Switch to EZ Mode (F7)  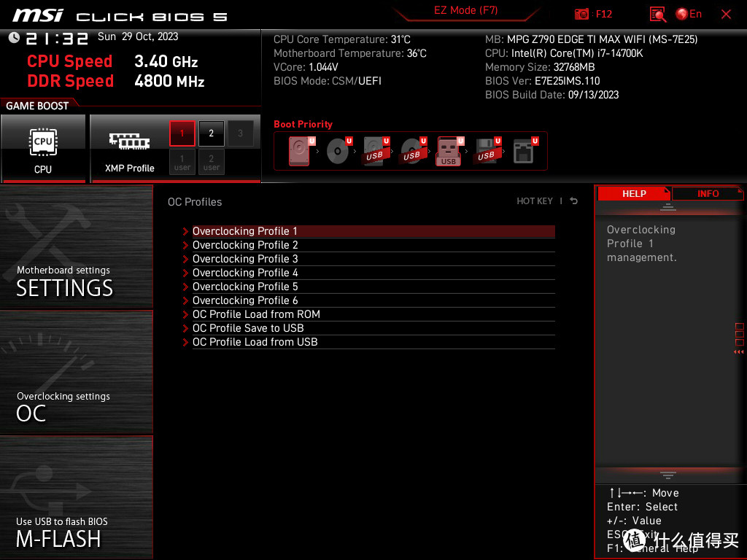tap(465, 10)
